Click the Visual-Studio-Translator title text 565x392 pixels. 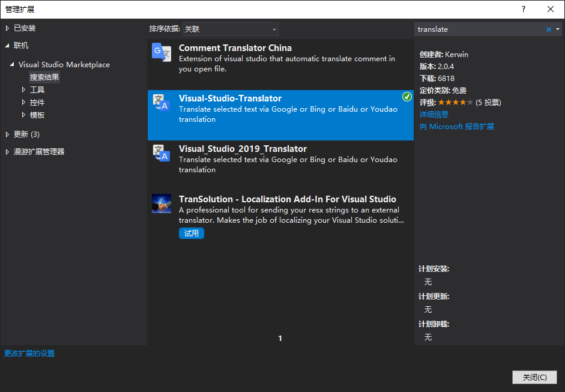coord(230,98)
